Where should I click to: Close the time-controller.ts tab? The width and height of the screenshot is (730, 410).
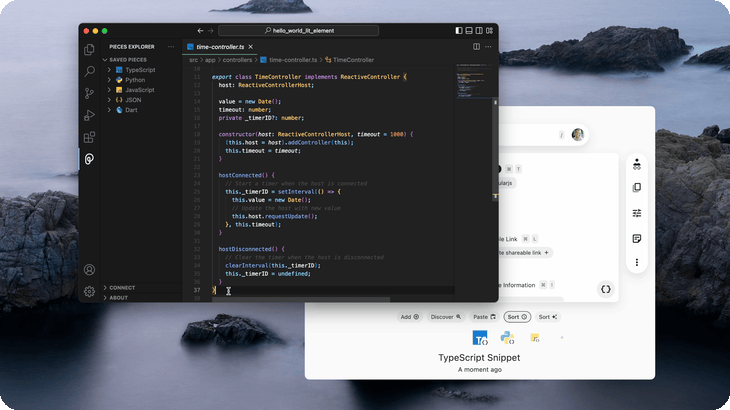[x=250, y=47]
